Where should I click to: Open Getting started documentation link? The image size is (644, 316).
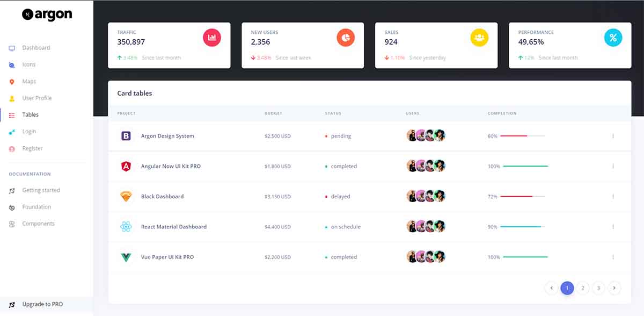tap(41, 190)
